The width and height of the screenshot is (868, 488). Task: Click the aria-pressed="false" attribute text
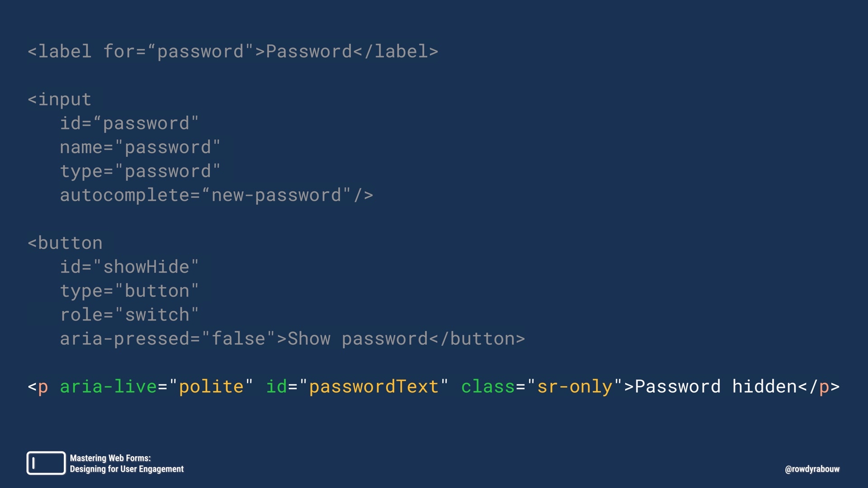point(167,339)
